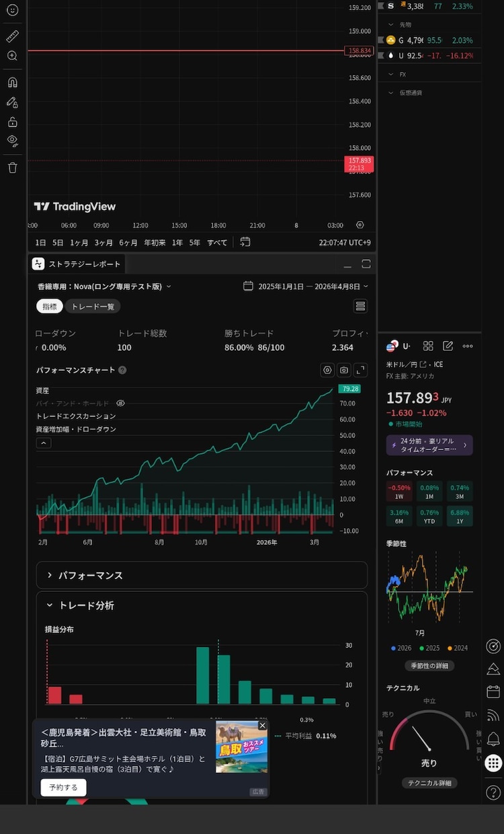Image resolution: width=504 pixels, height=834 pixels.
Task: Click the edit note pencil icon
Action: pos(448,346)
